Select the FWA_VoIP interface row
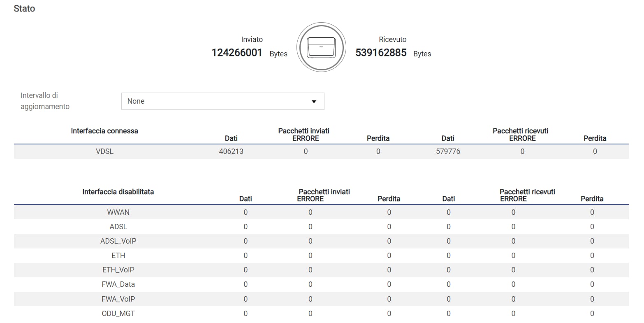 321,299
